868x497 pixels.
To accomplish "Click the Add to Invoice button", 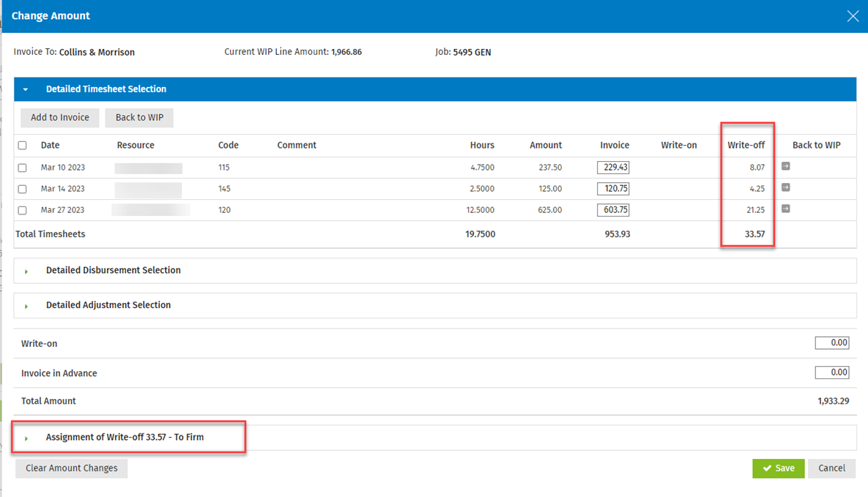I will pos(60,117).
